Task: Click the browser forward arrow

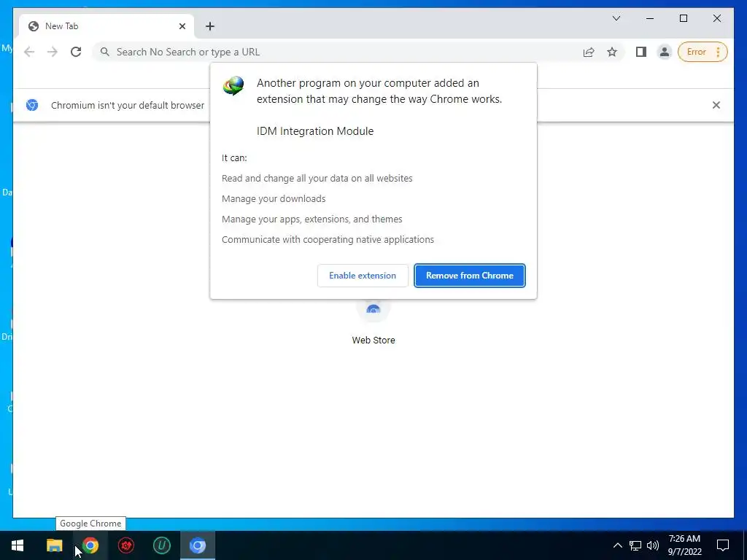Action: (53, 52)
